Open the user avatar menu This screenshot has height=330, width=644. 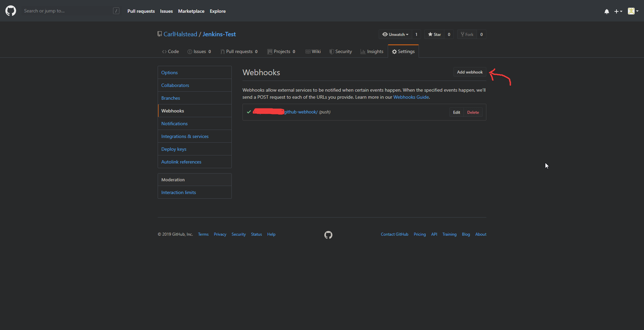633,11
